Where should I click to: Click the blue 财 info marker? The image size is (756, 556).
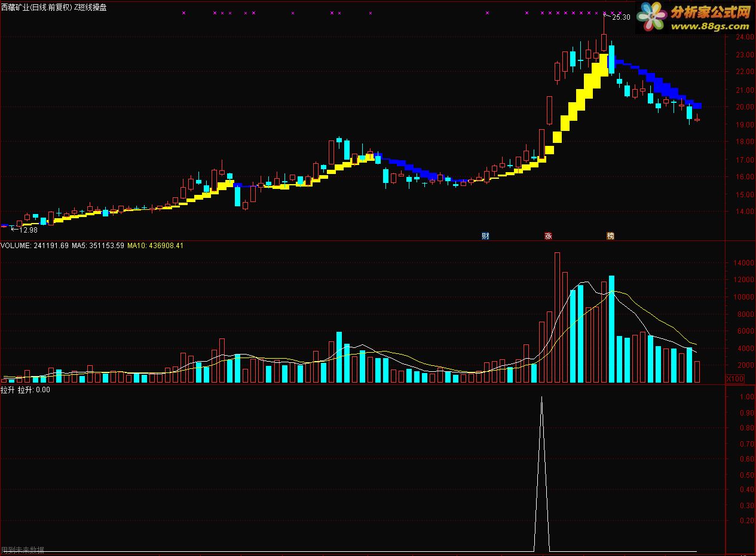click(x=485, y=236)
